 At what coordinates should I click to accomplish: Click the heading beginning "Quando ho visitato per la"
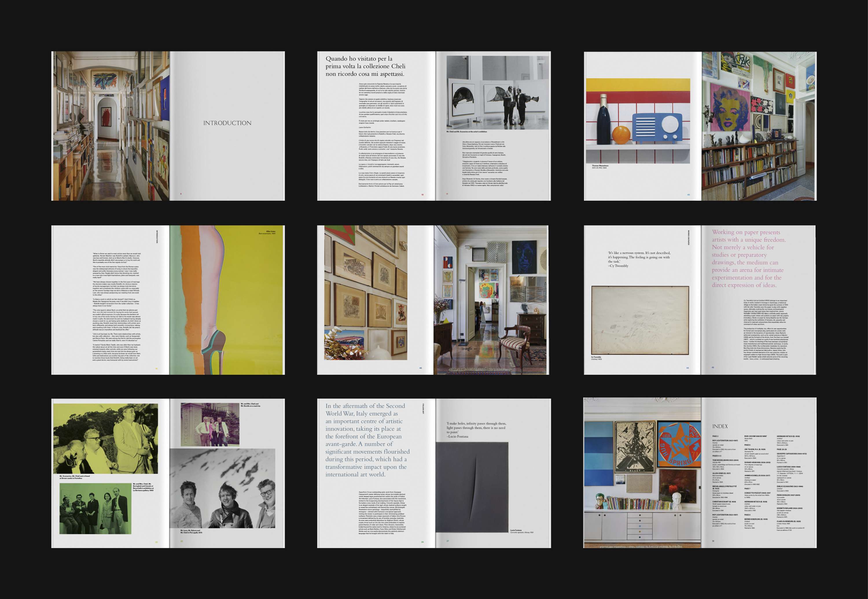365,66
